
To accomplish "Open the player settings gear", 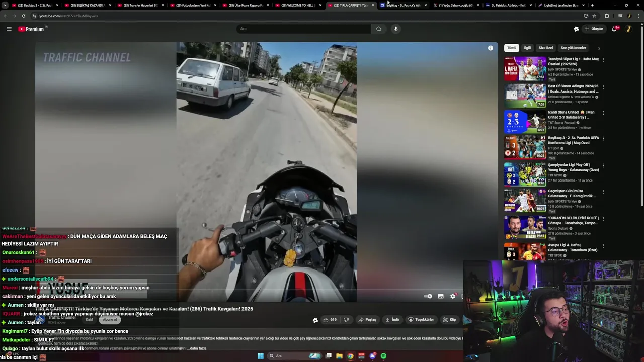I will point(453,296).
